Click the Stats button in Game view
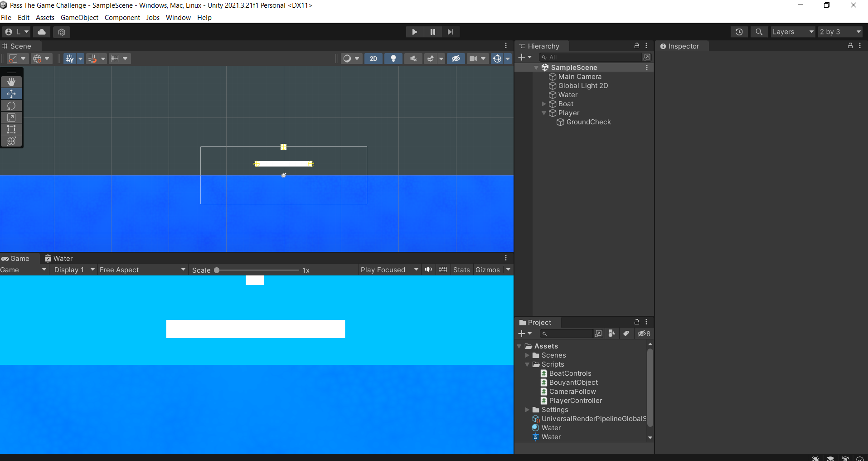868x461 pixels. point(461,270)
